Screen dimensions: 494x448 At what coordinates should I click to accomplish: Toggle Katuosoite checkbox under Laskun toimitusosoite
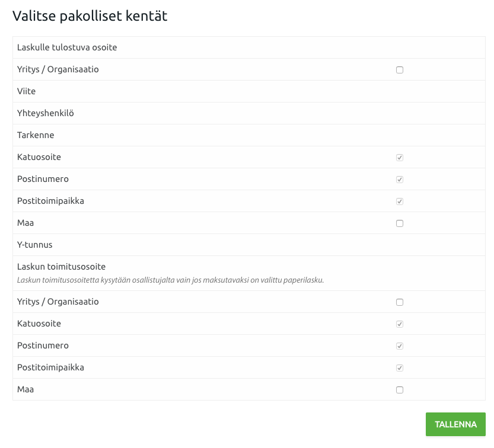click(400, 324)
